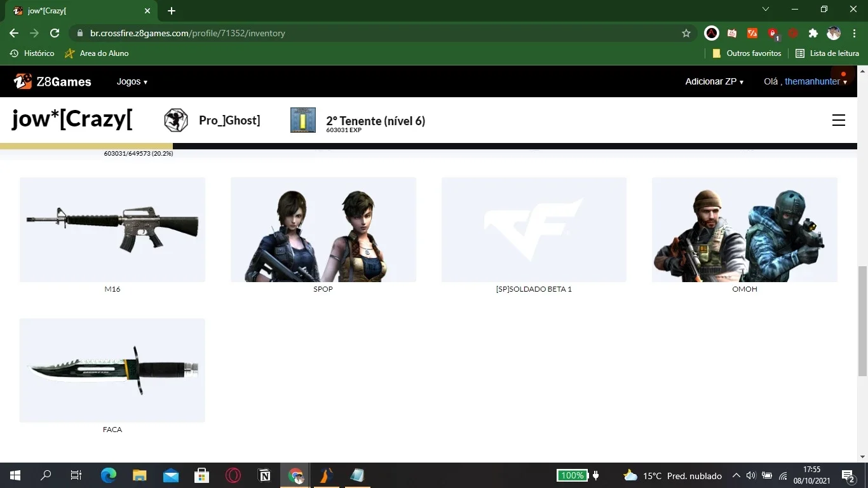
Task: Expand the Adicionar ZP dropdown
Action: tap(714, 82)
